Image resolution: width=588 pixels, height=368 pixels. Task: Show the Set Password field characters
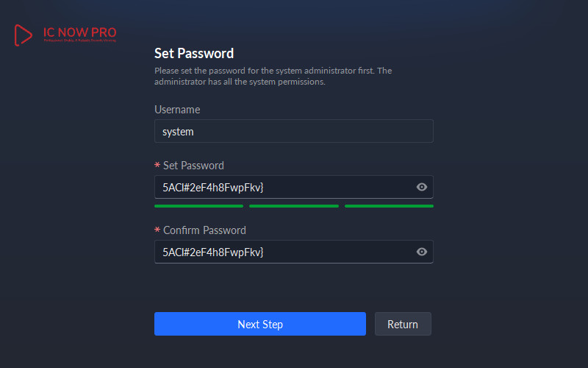(x=422, y=187)
